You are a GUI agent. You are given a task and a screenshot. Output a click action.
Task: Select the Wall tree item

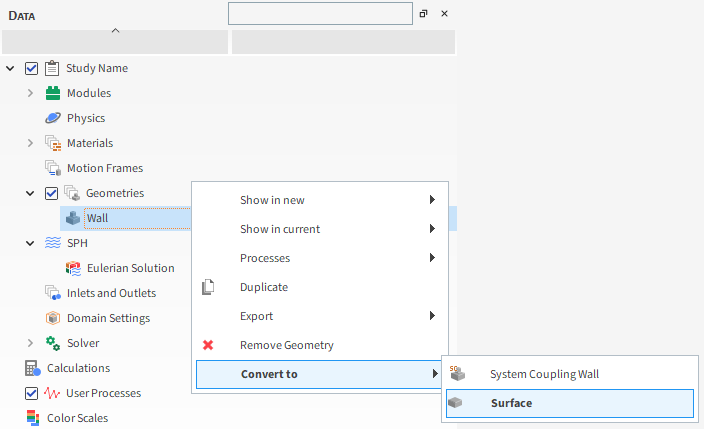tap(97, 218)
